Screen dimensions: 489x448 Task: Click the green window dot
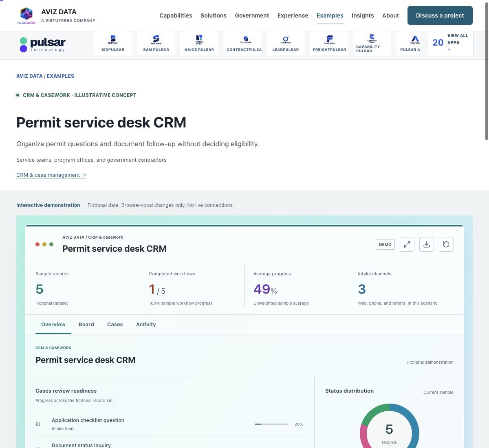(51, 244)
